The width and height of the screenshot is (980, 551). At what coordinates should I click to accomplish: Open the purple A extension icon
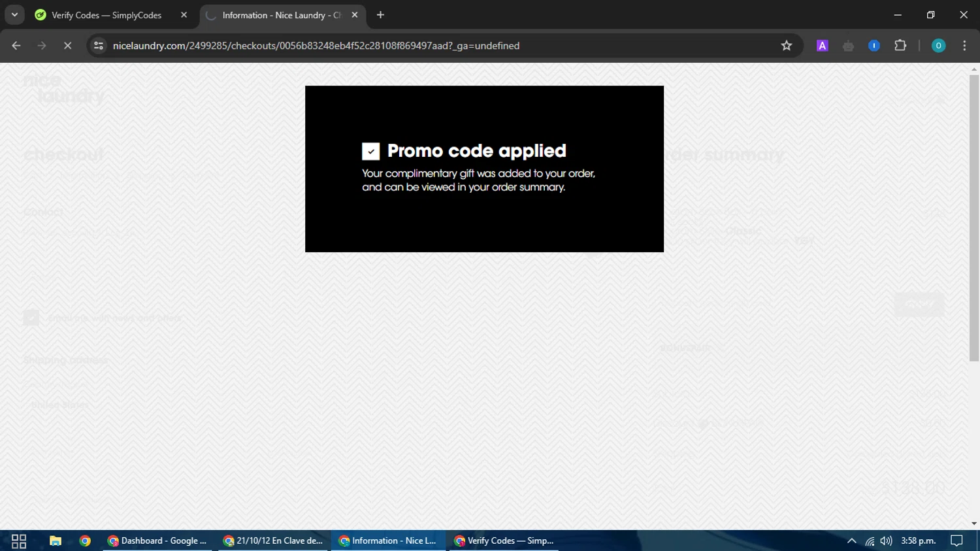point(823,46)
